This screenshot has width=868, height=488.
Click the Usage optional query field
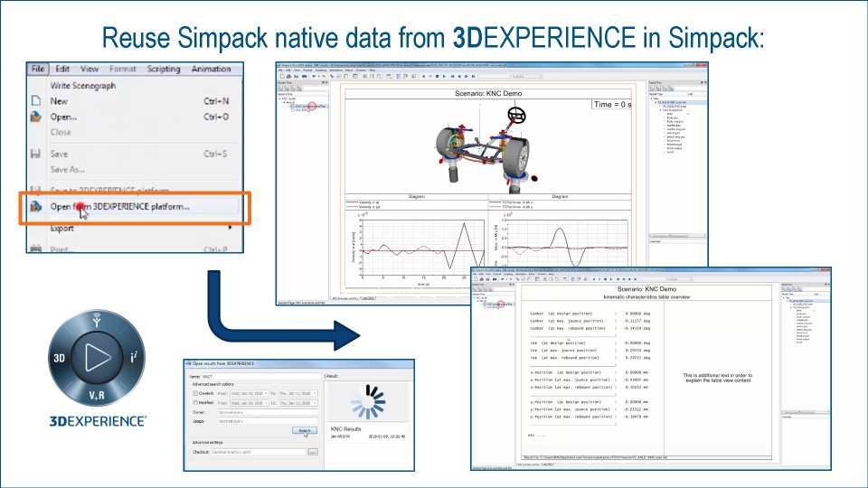268,421
